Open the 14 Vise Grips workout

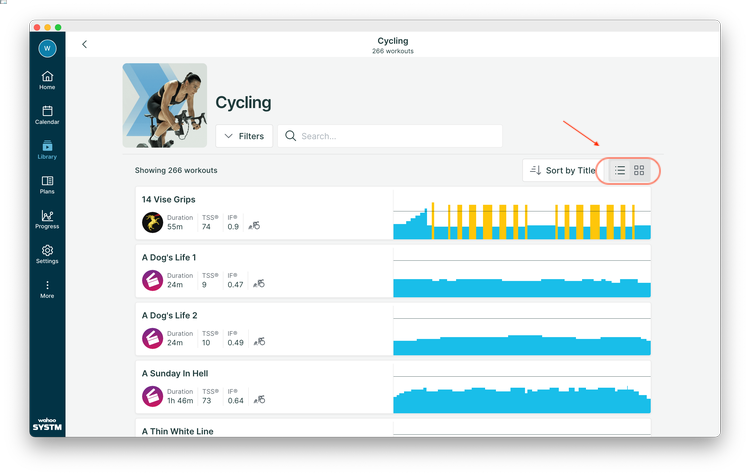[393, 213]
